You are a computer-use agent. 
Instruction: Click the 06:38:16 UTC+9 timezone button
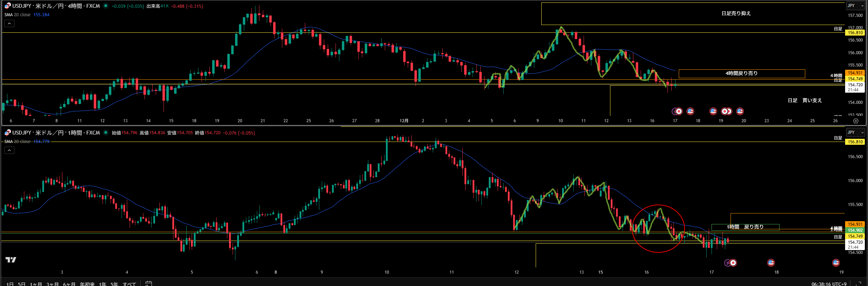[x=829, y=284]
